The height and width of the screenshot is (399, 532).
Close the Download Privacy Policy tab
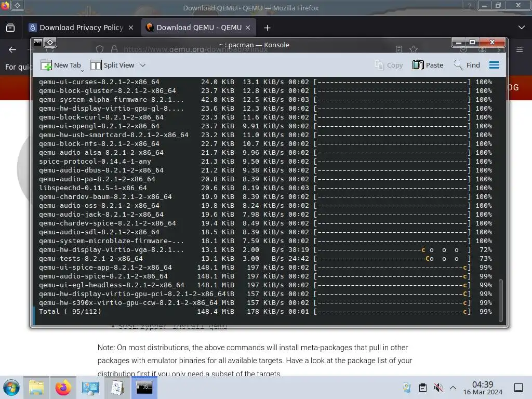pos(131,28)
